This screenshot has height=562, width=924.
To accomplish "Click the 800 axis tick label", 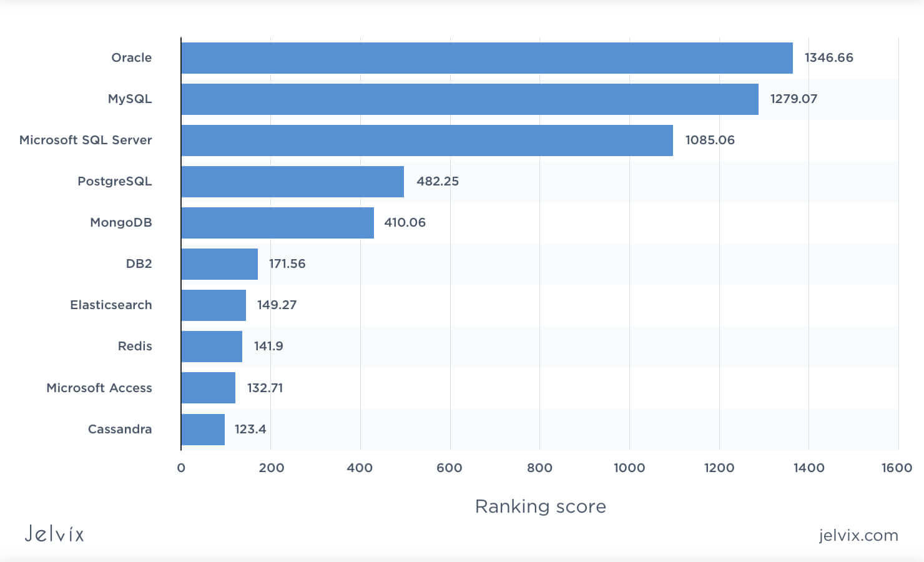I will (x=541, y=466).
